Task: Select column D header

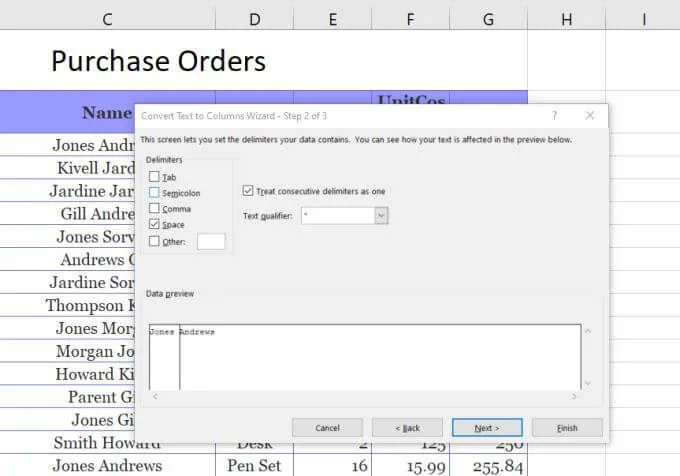Action: (x=255, y=19)
